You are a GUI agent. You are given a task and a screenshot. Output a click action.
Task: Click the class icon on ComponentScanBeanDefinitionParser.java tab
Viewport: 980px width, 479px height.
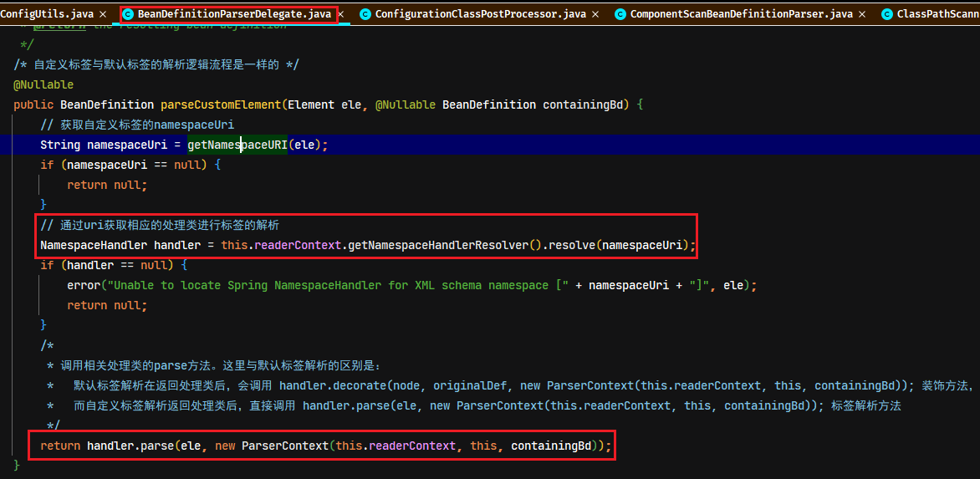[620, 13]
